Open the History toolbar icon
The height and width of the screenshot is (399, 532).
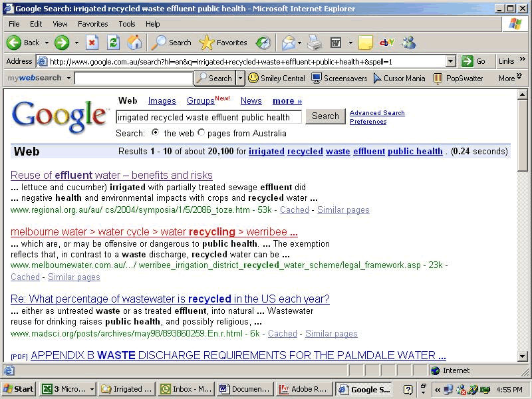tap(263, 43)
